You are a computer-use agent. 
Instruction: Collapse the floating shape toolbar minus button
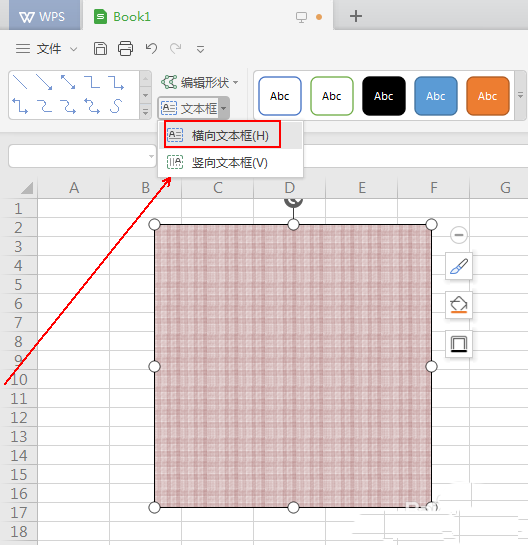[459, 235]
